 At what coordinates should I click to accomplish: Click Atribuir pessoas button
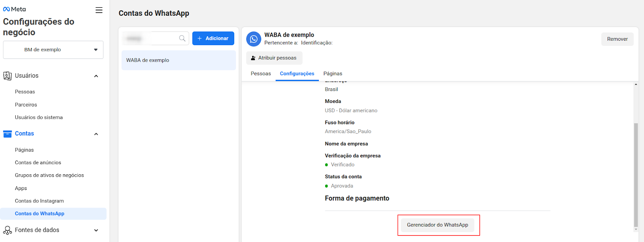274,58
